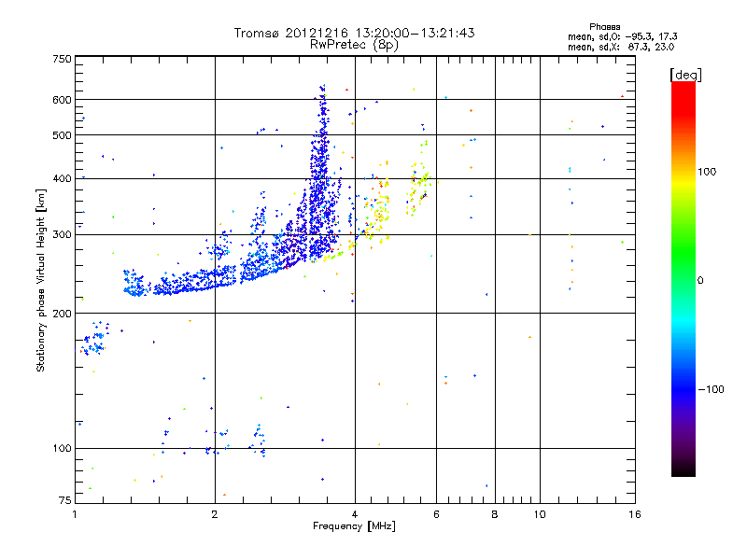
Task: Click the x-axis tick label '6'
Action: click(436, 514)
